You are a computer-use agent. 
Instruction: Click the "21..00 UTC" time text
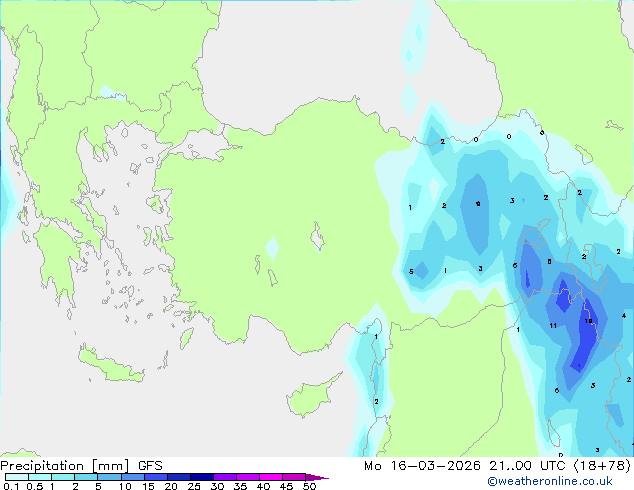point(527,466)
